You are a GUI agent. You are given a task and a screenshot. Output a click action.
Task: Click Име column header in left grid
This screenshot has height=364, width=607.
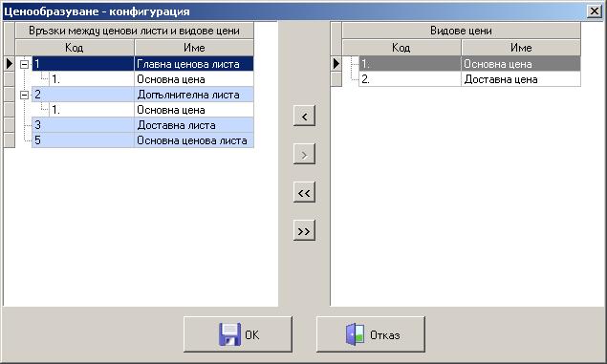click(x=194, y=48)
